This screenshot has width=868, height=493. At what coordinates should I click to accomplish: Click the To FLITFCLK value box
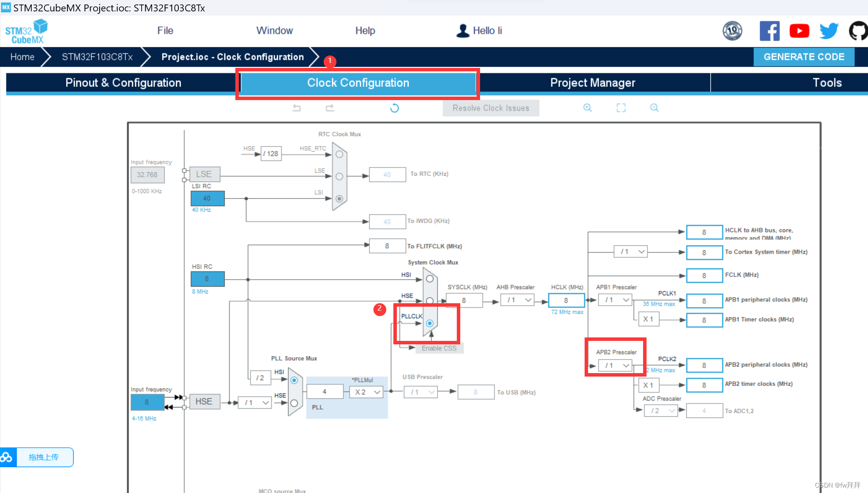[387, 246]
